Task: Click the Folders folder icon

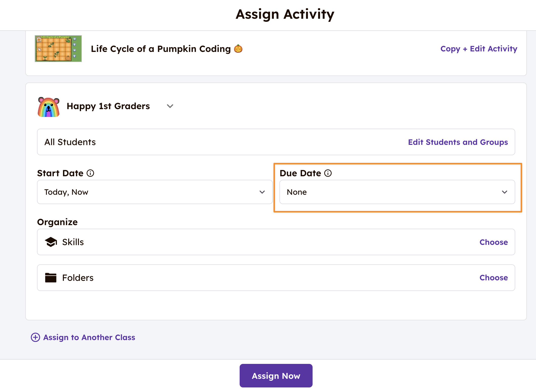Action: click(x=51, y=278)
